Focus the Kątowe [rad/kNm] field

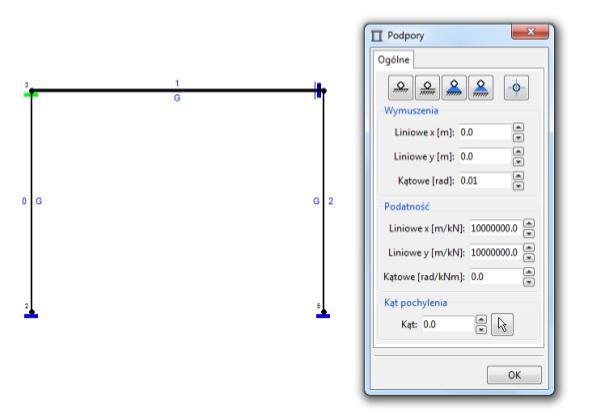point(495,277)
